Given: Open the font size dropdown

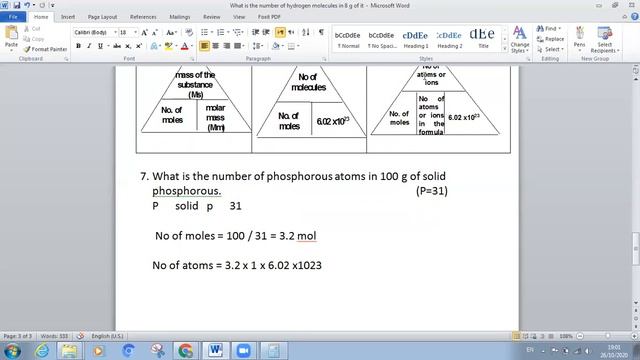Looking at the screenshot, I should click(135, 32).
